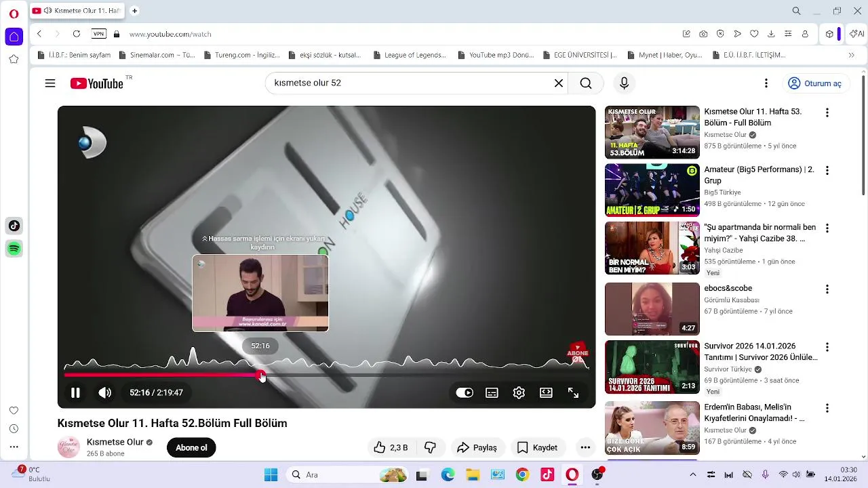Play the Amateur Big5 Performans title
The image size is (868, 488).
point(759,175)
